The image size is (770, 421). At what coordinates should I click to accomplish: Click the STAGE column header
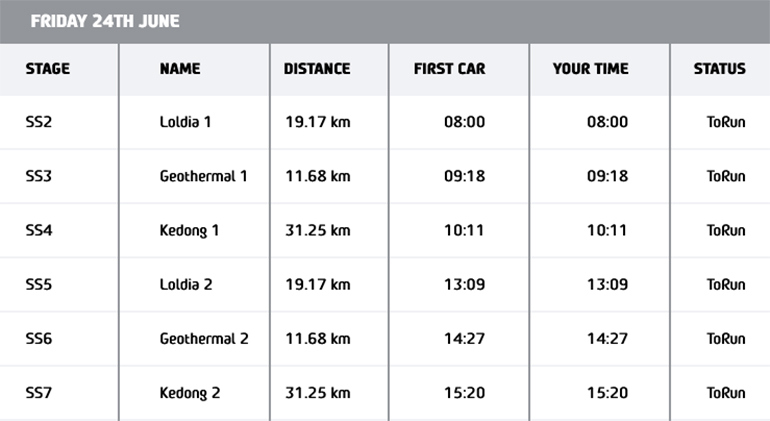click(47, 69)
